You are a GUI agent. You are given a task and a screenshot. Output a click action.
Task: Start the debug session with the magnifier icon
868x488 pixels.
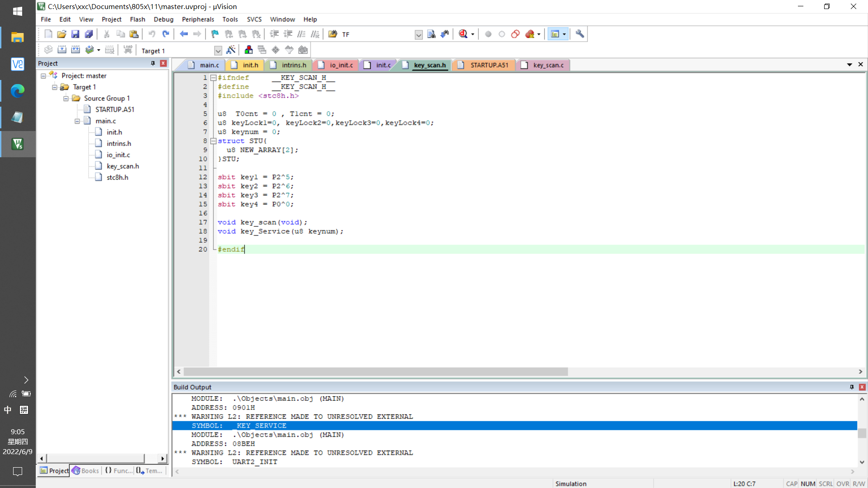pyautogui.click(x=463, y=34)
